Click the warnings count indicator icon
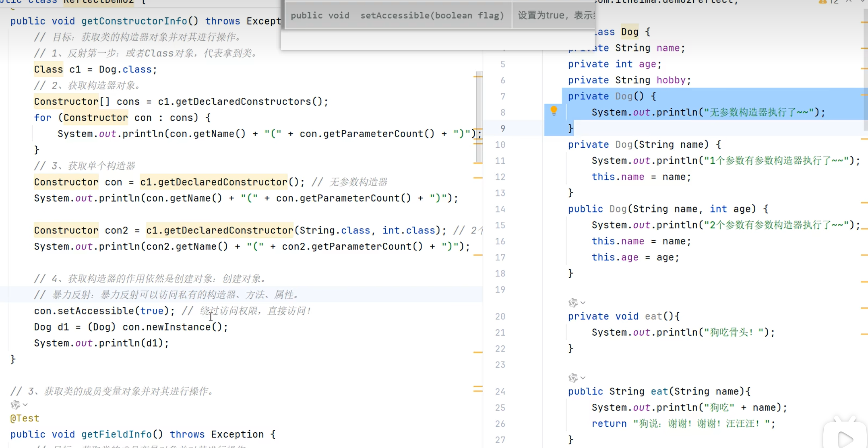Screen dimensions: 868x448 (x=822, y=2)
